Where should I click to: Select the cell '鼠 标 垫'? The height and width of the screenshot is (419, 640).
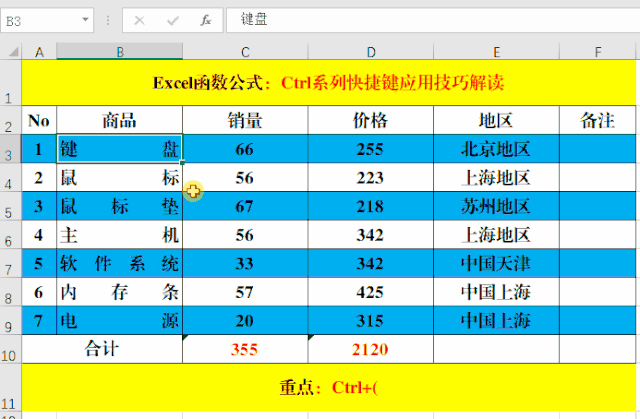[120, 206]
